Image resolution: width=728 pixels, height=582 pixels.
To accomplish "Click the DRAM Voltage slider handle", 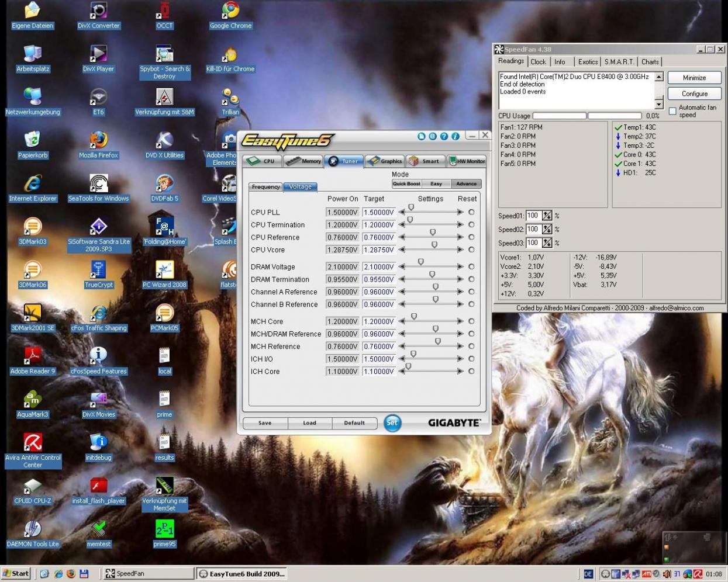I will click(x=420, y=262).
